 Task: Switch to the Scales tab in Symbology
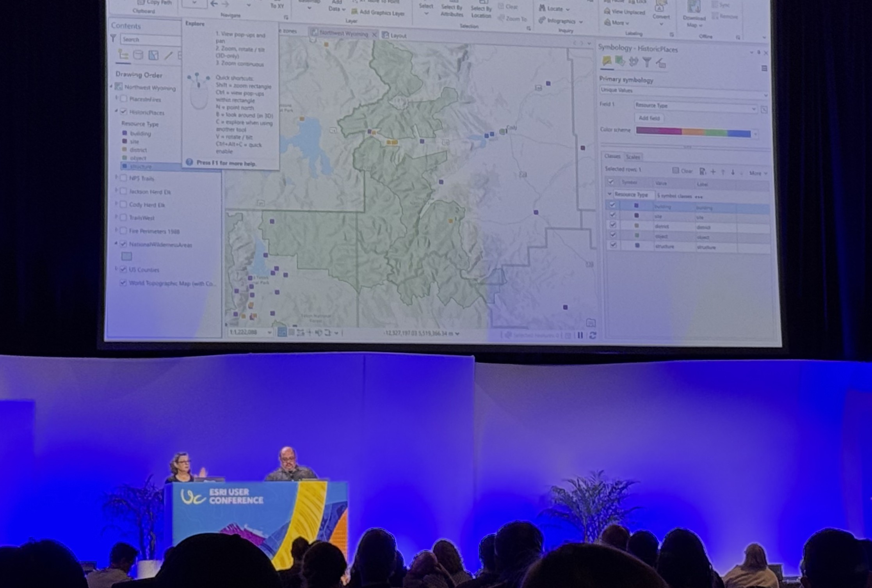(633, 157)
